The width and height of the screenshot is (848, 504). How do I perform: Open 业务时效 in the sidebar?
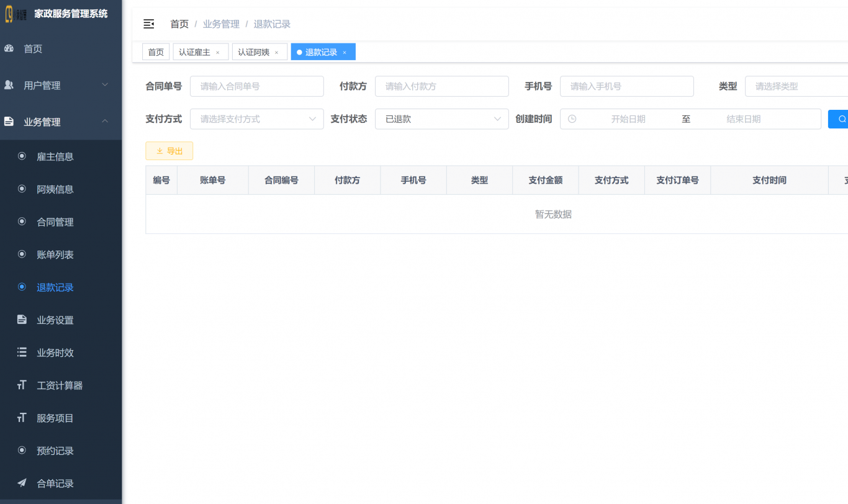61,353
